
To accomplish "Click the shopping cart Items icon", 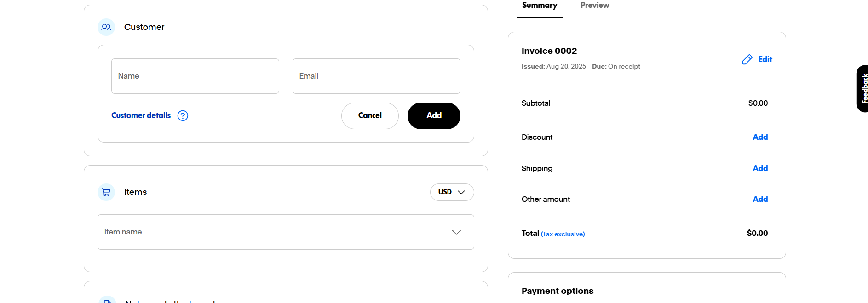I will tap(106, 192).
